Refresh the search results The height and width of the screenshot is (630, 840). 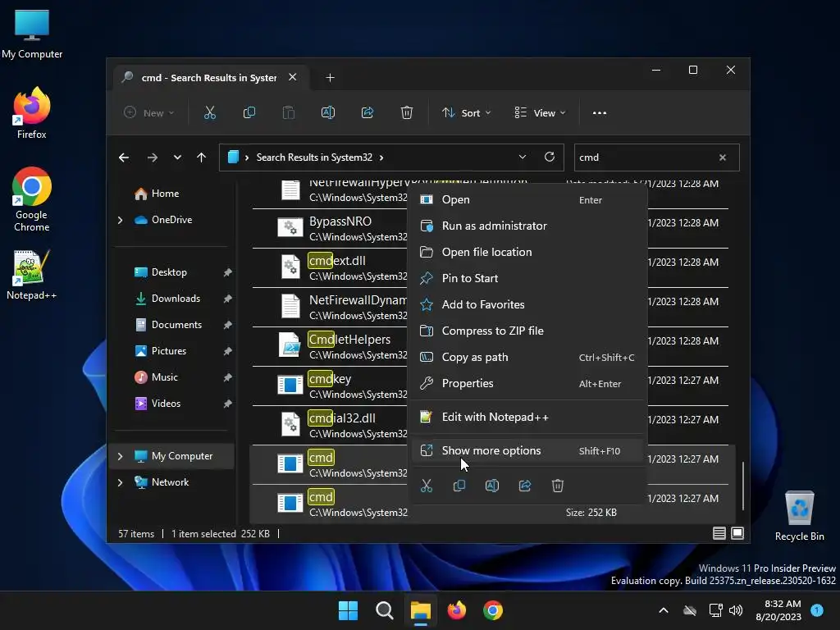[549, 157]
